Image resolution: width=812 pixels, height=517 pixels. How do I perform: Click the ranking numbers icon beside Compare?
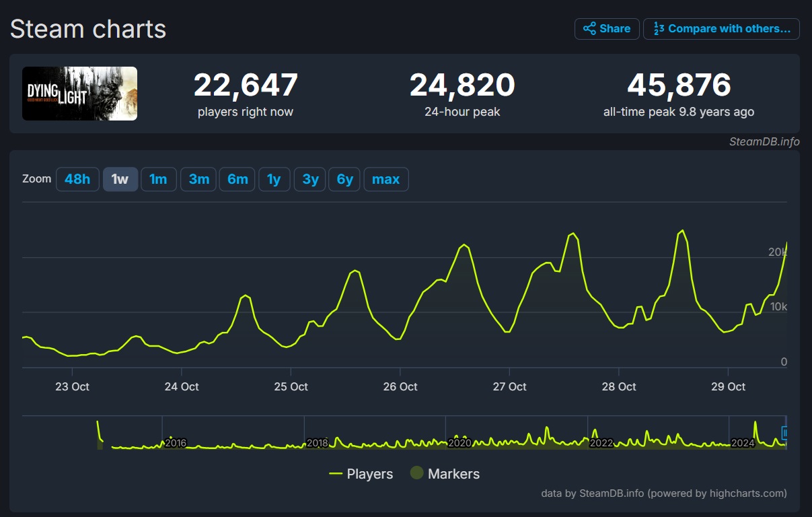pyautogui.click(x=659, y=29)
